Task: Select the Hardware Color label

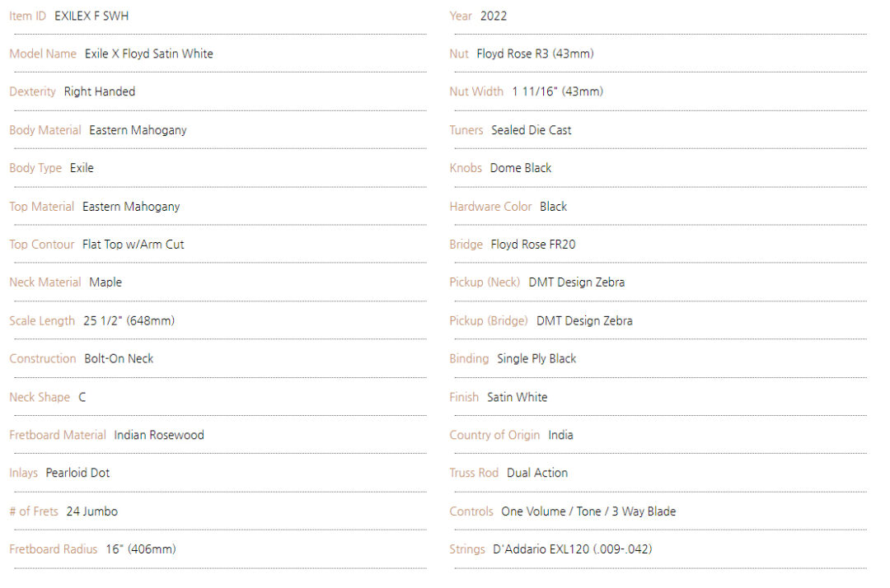Action: click(491, 207)
